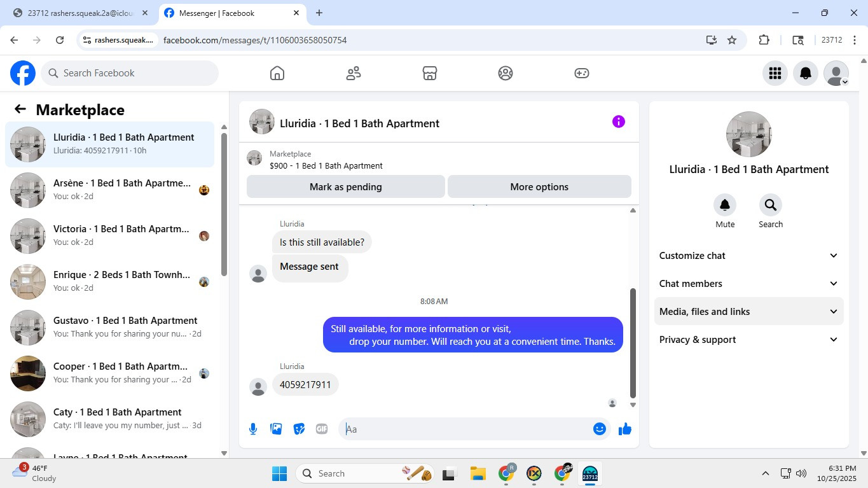
Task: Select the Messenger | Facebook tab
Action: (x=232, y=13)
